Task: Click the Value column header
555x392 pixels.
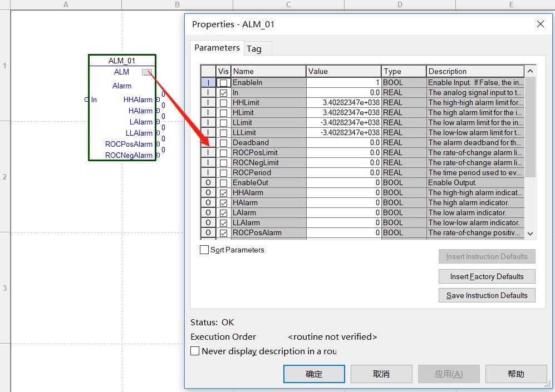Action: 343,71
